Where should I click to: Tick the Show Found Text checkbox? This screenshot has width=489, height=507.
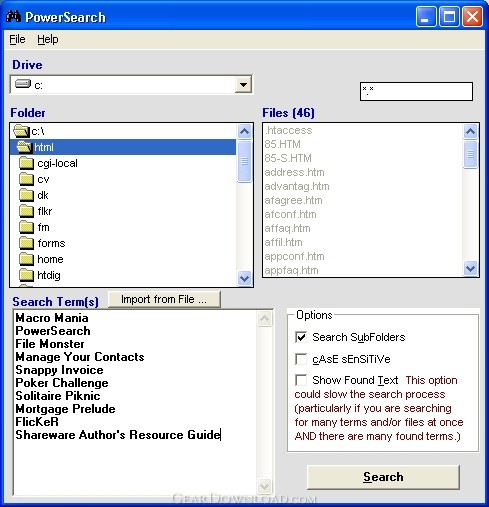coord(301,380)
